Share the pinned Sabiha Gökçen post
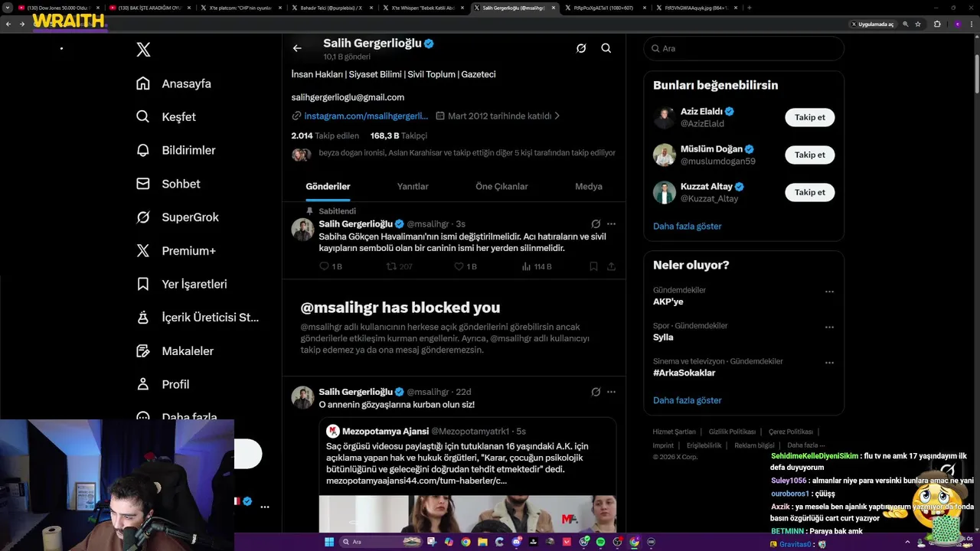 [x=612, y=266]
